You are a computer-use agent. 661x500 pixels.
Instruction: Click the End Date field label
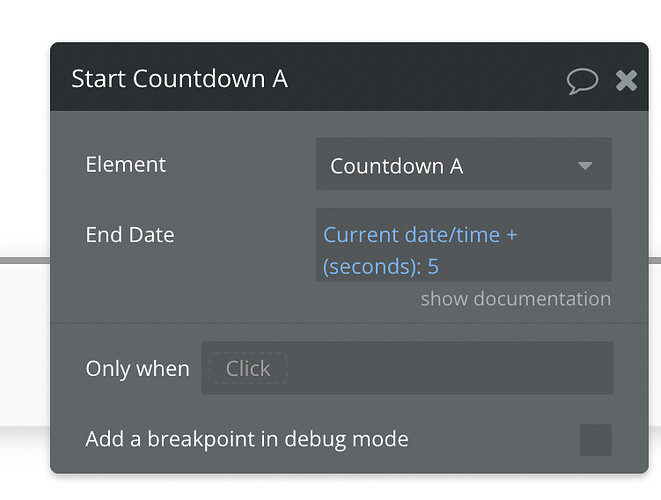click(130, 235)
